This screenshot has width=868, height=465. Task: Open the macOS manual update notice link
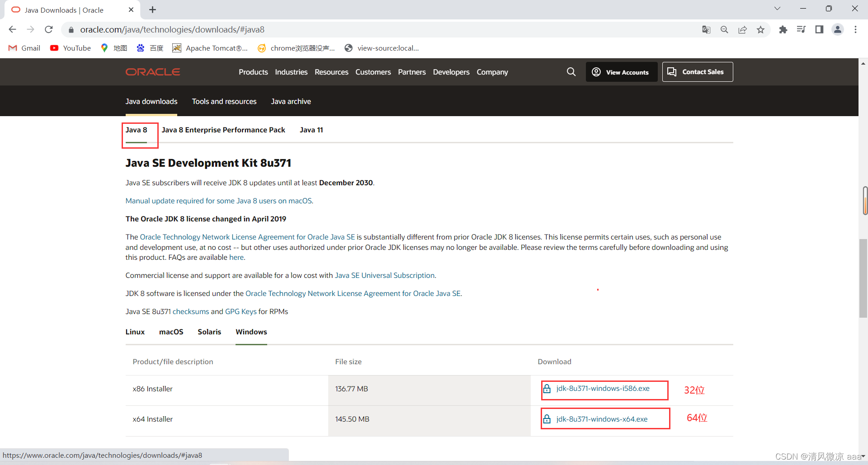(219, 201)
